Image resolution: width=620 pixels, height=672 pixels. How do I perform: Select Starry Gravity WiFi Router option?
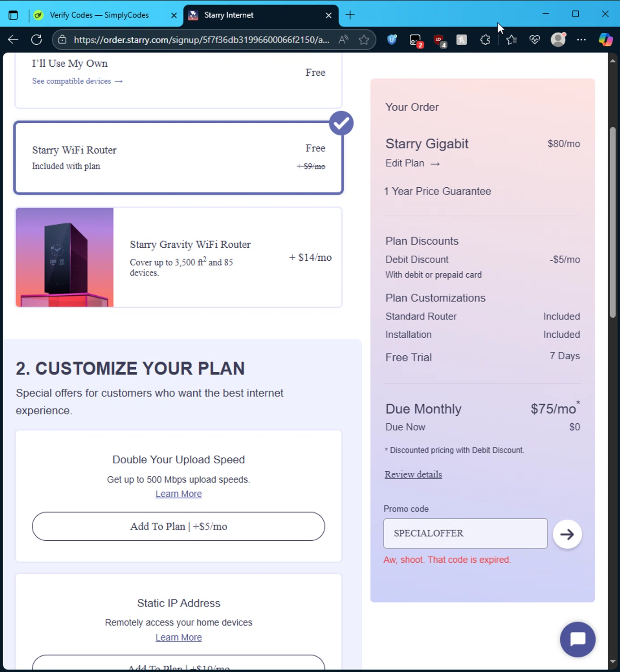click(178, 257)
